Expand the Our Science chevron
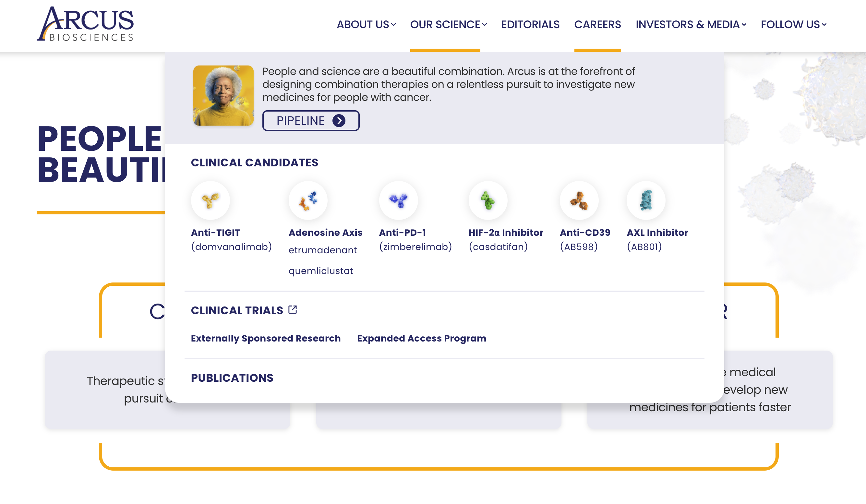Image resolution: width=866 pixels, height=504 pixels. (485, 24)
